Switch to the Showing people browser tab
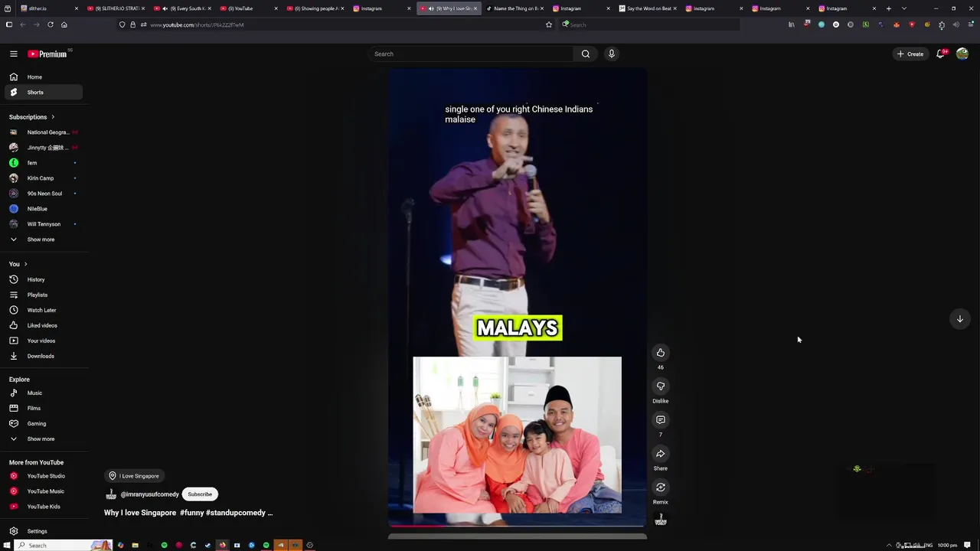The image size is (980, 551). pos(315,8)
